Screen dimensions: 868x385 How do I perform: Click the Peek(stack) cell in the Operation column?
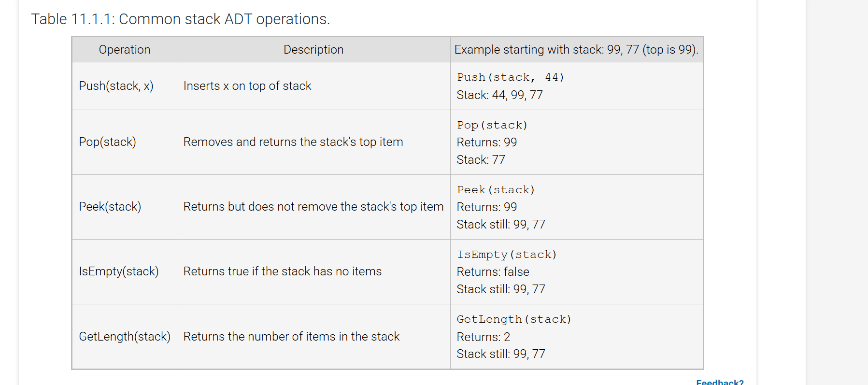[x=110, y=207]
